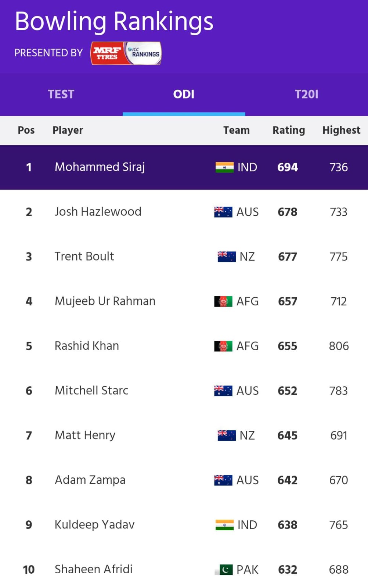Switch to the T20I rankings tab
368x588 pixels.
(x=306, y=94)
